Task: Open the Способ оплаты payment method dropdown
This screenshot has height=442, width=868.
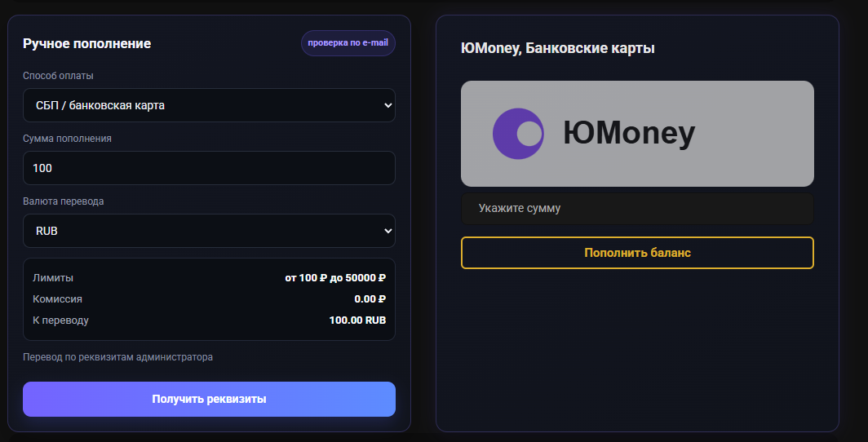Action: pos(209,105)
